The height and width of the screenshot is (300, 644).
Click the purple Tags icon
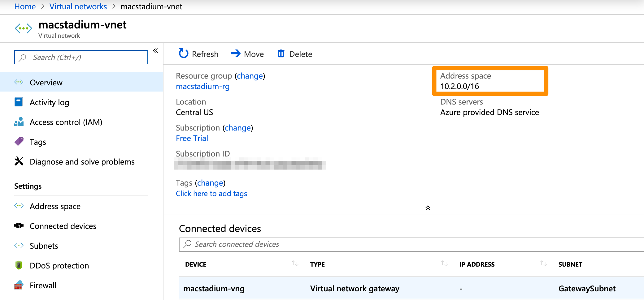tap(19, 142)
